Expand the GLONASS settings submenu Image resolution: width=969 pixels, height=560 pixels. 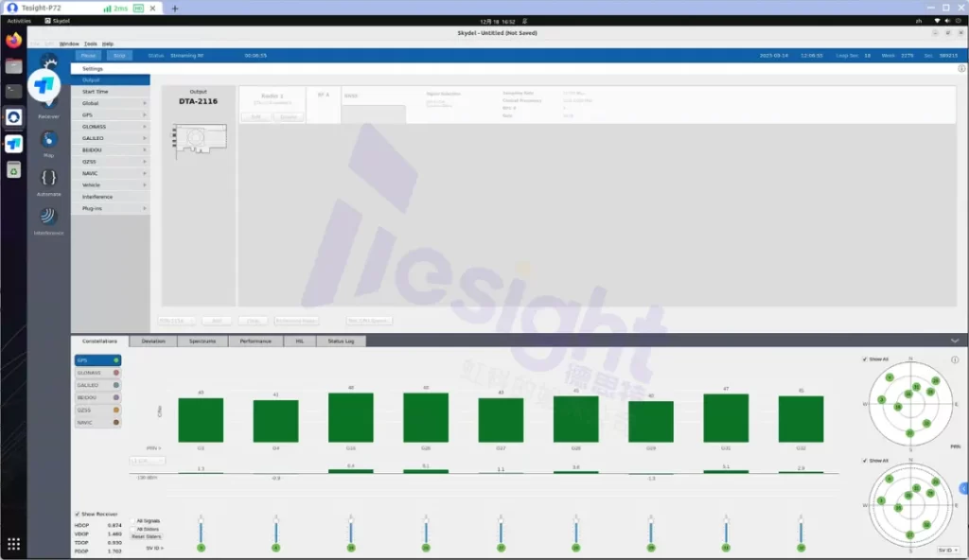(110, 126)
